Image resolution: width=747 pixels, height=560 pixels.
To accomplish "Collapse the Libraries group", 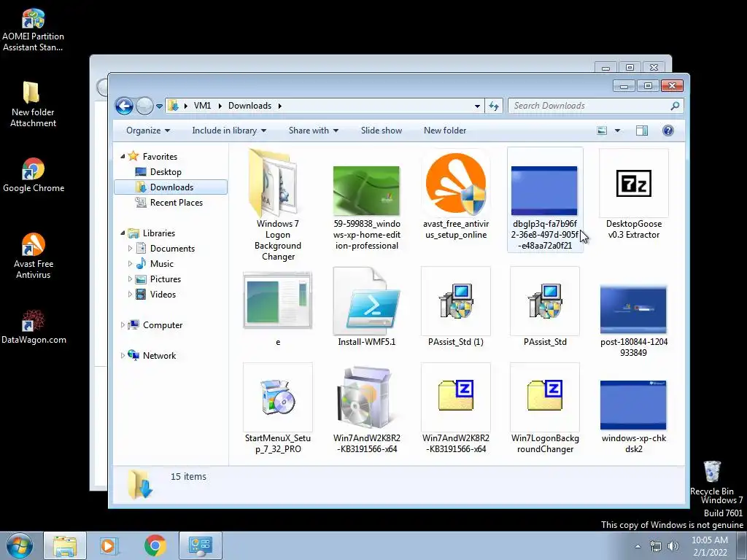I will click(x=123, y=233).
